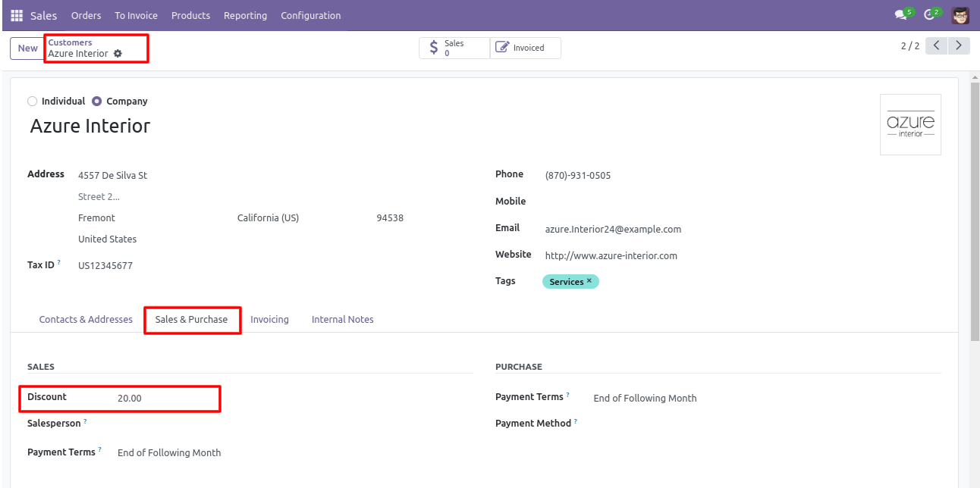Screen dimensions: 980x488
Task: Open the To Invoice menu
Action: [x=137, y=15]
